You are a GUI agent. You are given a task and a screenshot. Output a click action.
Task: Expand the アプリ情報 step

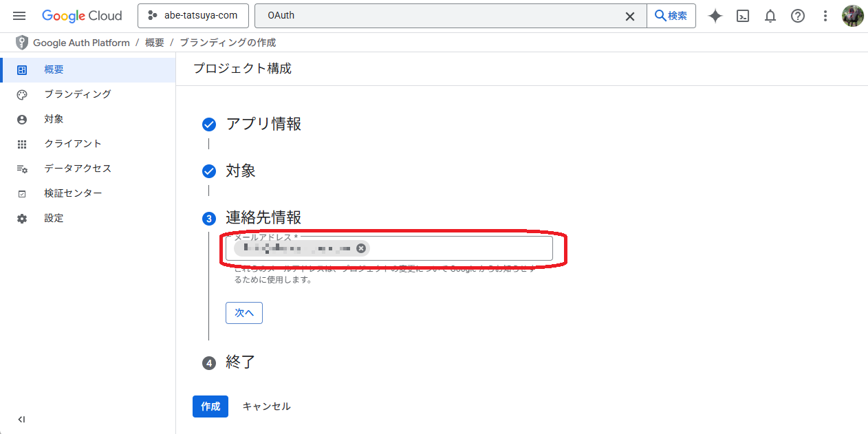[x=263, y=124]
